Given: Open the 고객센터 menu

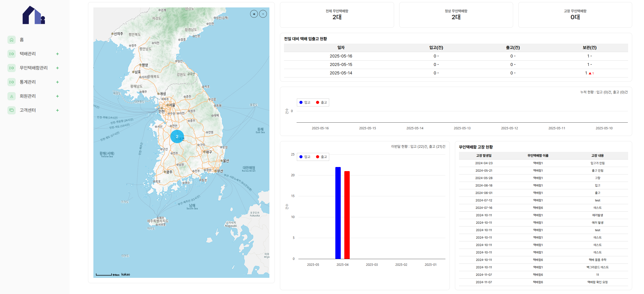Looking at the screenshot, I should (28, 110).
